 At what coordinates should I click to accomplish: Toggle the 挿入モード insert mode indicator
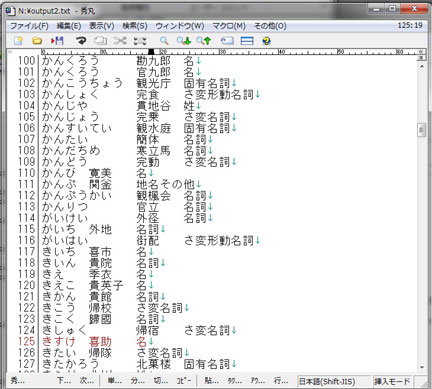[392, 381]
